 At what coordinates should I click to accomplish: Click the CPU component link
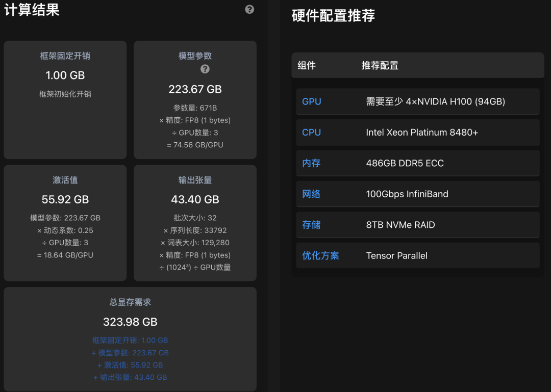[x=311, y=133]
